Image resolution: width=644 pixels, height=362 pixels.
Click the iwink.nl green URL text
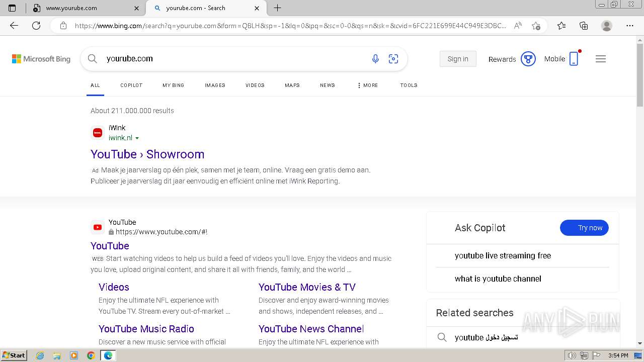(x=120, y=138)
